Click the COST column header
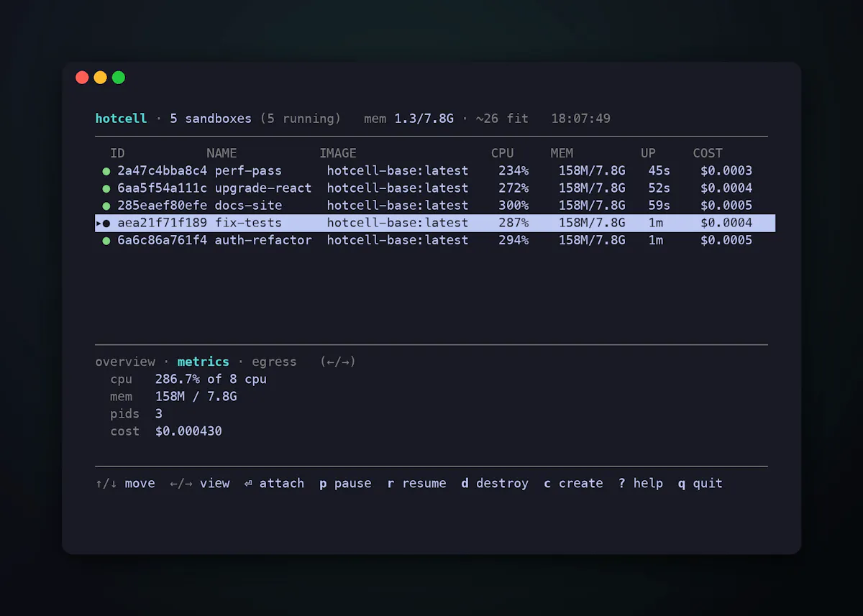 click(x=708, y=153)
